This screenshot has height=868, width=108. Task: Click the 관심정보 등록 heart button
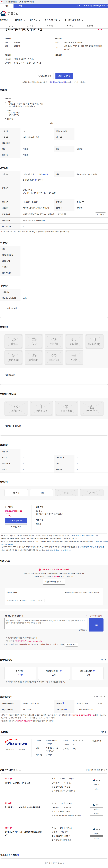click(x=44, y=76)
